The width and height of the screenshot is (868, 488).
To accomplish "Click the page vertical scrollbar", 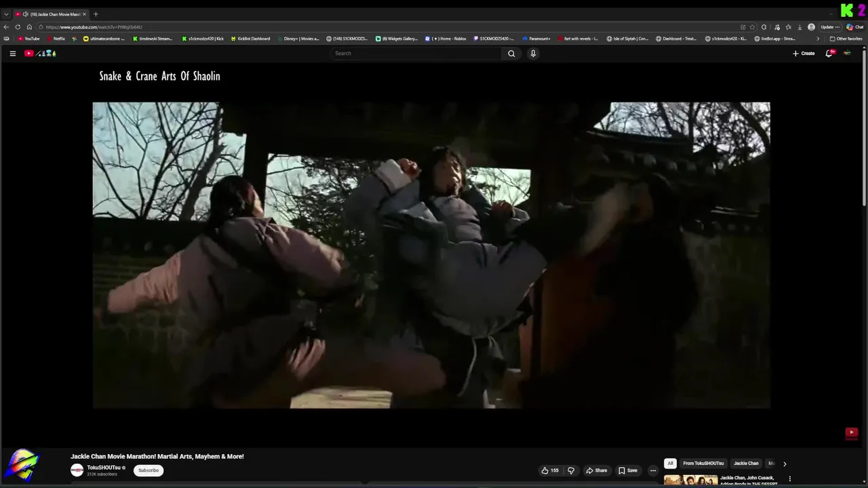I will pos(865,127).
